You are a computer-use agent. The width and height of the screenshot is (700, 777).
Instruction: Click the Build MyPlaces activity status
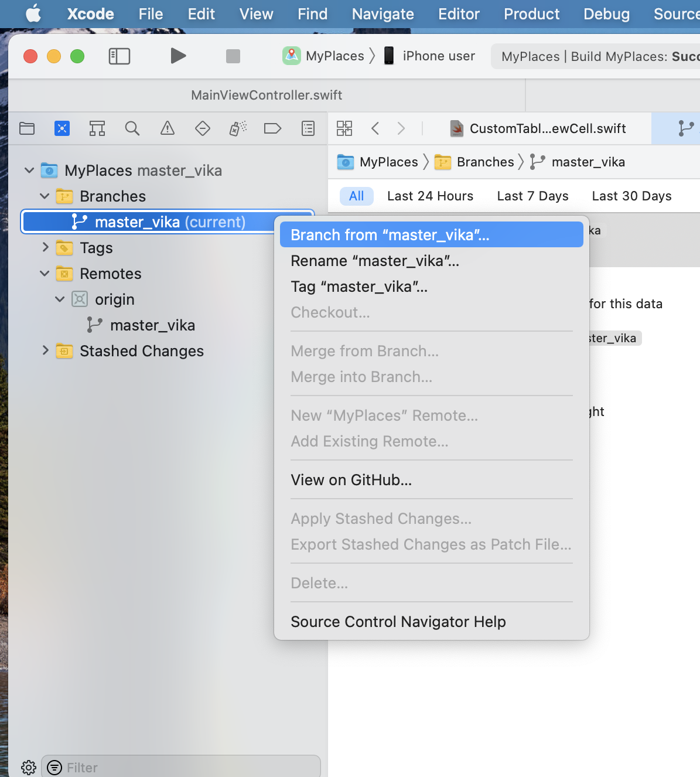(x=596, y=56)
